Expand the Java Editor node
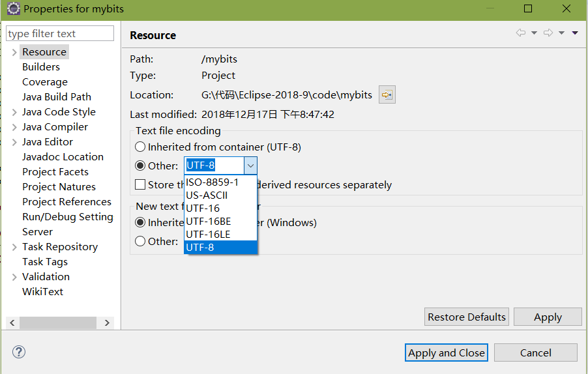Screen dimensions: 588x374 click(x=14, y=142)
